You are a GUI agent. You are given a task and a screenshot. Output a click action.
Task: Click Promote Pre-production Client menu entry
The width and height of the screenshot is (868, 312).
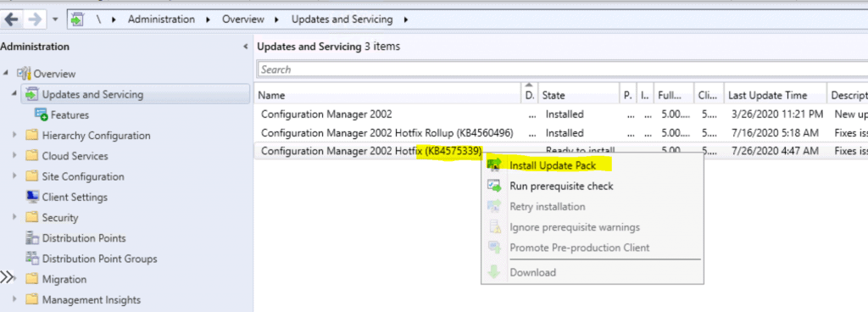[x=580, y=248]
